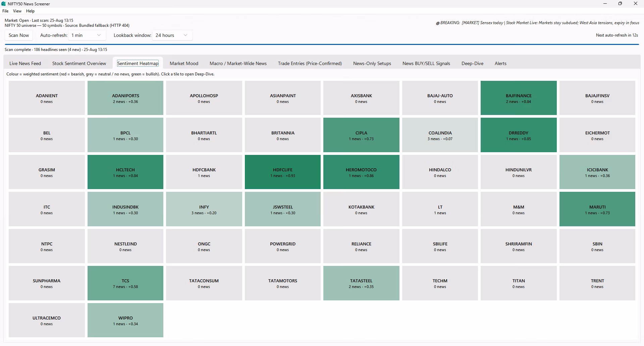Image resolution: width=644 pixels, height=346 pixels.
Task: Click the DRREDDY sentiment tile
Action: (x=519, y=135)
